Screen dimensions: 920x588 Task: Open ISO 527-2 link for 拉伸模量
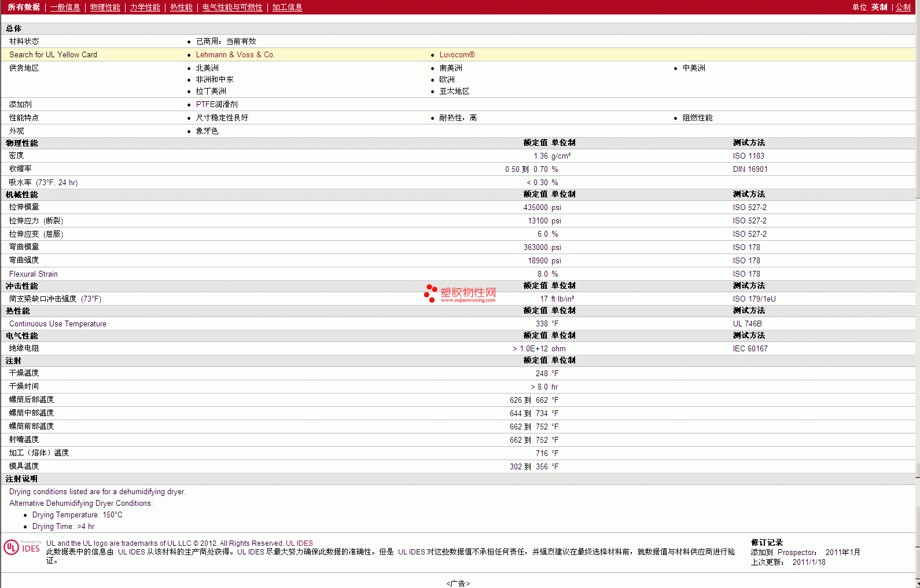pos(750,207)
